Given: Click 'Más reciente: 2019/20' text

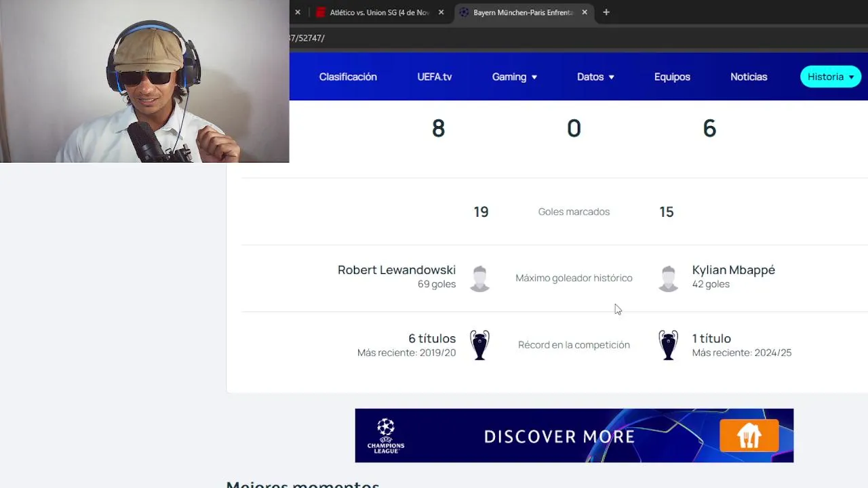Looking at the screenshot, I should point(407,352).
